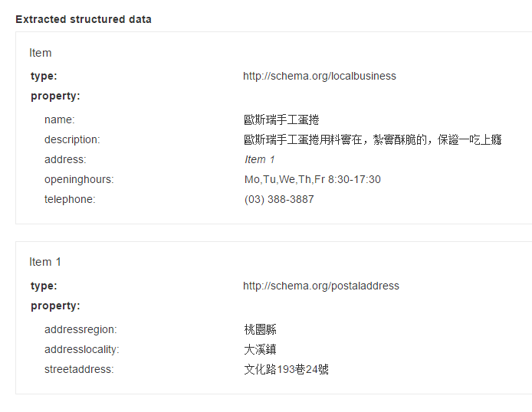The image size is (532, 412).
Task: Click the italic Item 1 address value
Action: [260, 159]
